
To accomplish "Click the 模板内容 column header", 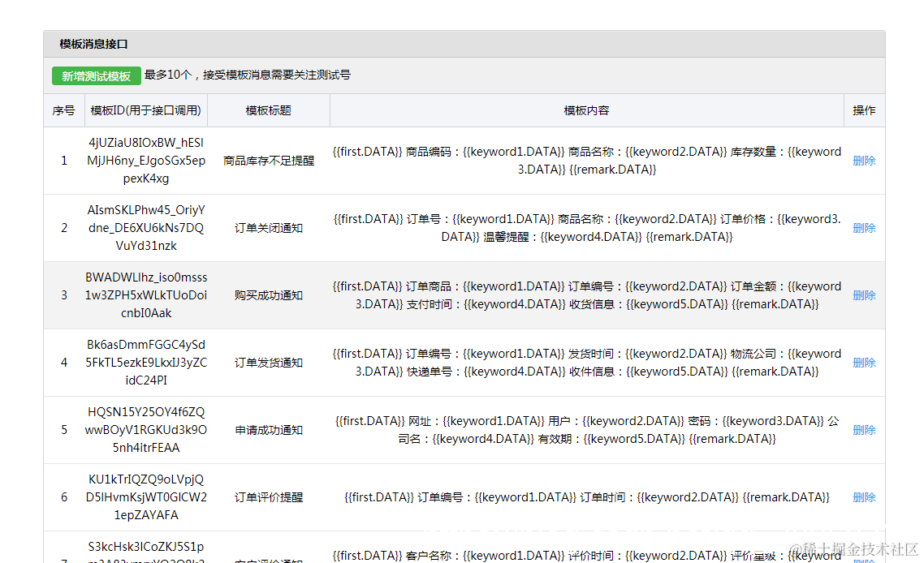I will point(586,110).
